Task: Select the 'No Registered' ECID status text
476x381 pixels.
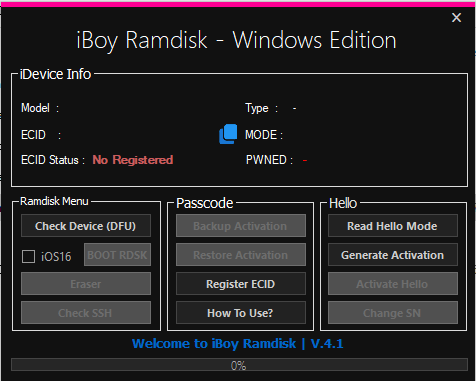Action: (133, 160)
